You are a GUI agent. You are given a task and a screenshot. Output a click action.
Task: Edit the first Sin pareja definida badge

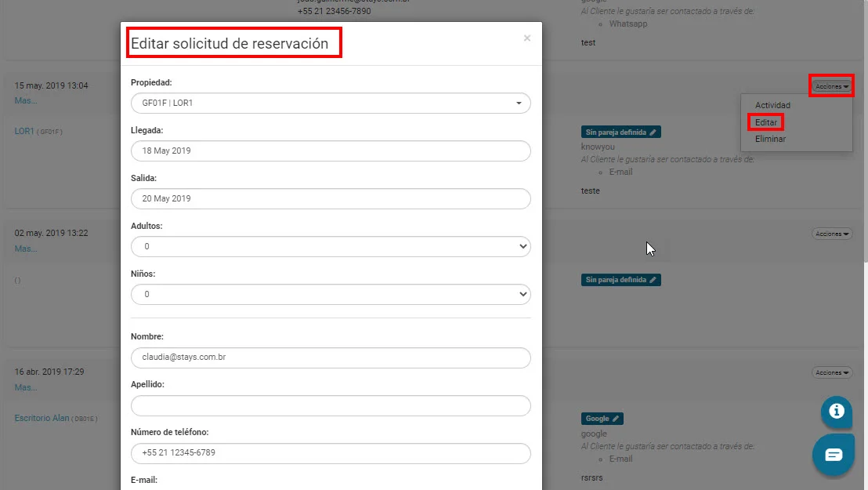[x=621, y=132]
